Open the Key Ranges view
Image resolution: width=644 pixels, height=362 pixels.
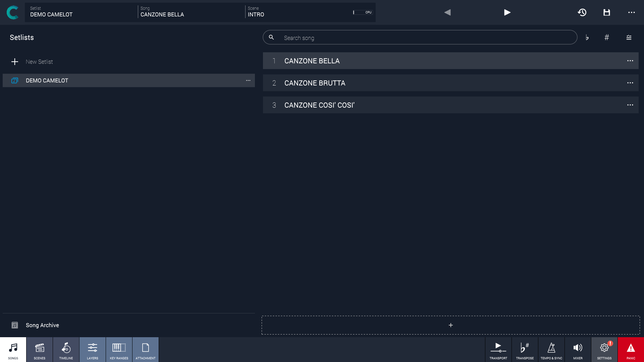coord(119,350)
